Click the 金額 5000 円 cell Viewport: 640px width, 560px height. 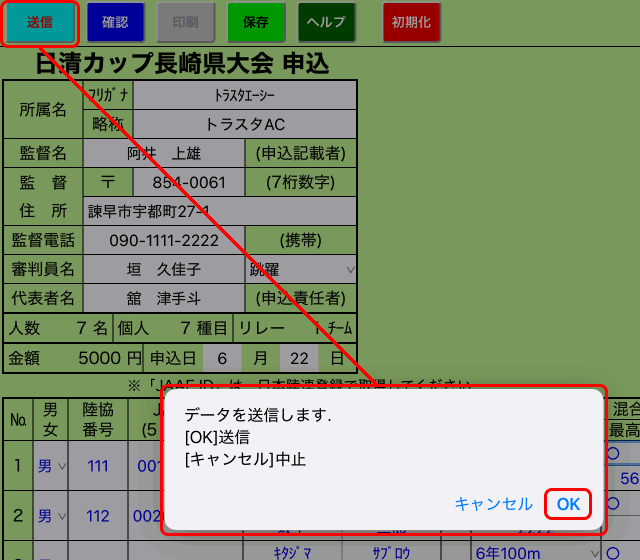coord(73,358)
